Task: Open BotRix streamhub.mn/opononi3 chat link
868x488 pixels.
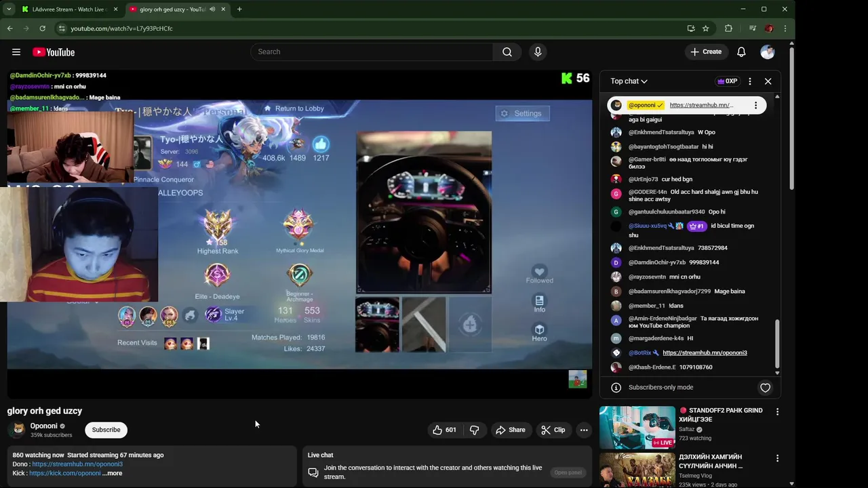Action: [705, 352]
